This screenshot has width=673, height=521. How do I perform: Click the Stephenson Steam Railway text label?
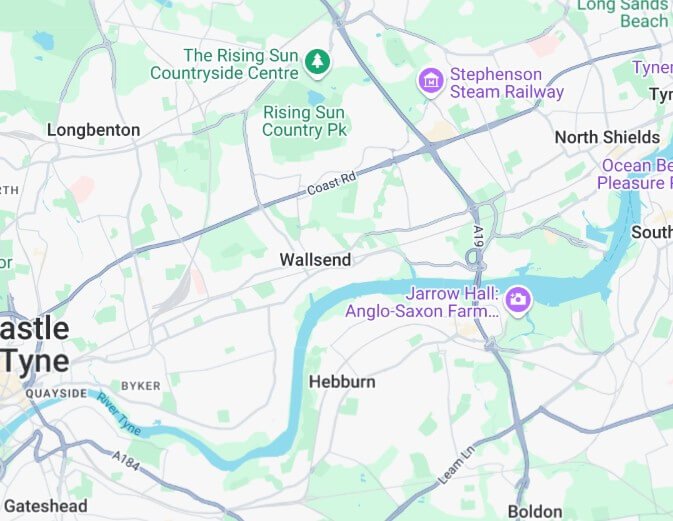click(x=506, y=83)
